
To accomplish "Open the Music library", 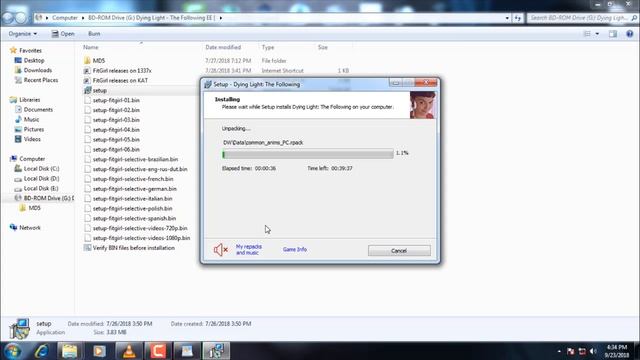I will pyautogui.click(x=31, y=119).
